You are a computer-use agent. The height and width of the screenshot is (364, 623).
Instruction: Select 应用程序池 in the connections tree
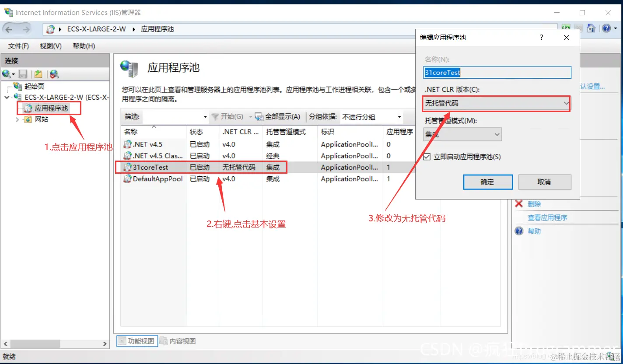(x=51, y=108)
